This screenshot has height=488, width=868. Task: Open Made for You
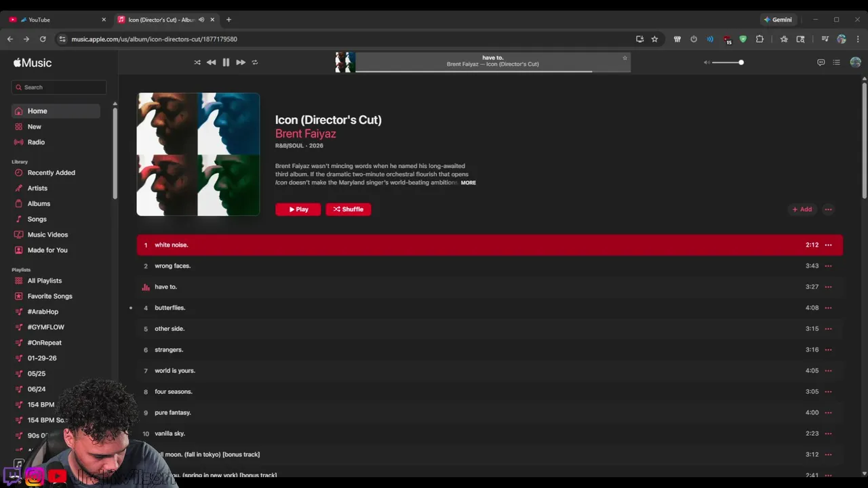[x=56, y=250]
